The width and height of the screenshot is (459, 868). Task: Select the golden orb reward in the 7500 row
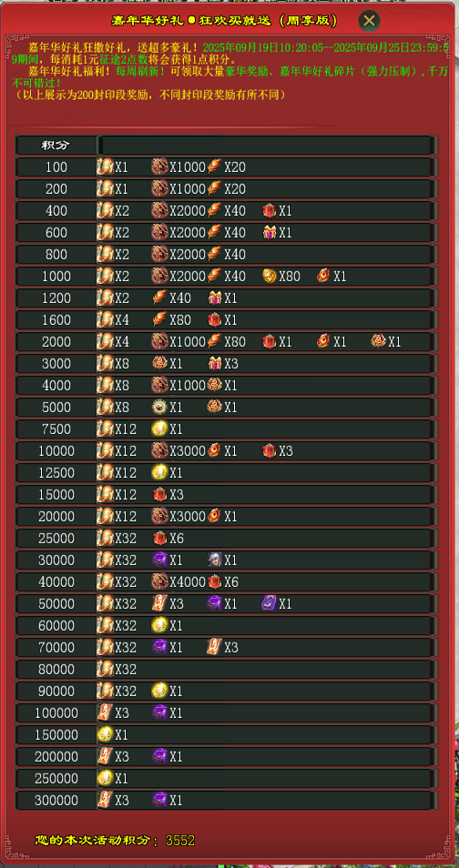click(159, 429)
